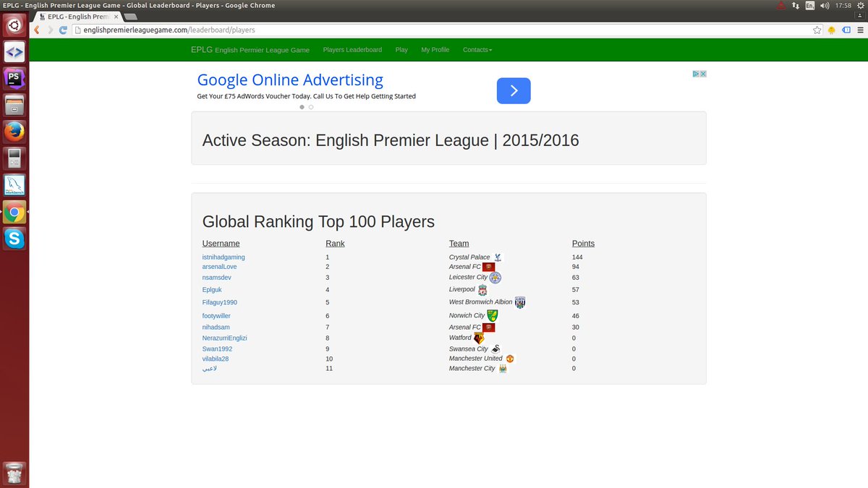Open the code brackets app in dock
The width and height of the screenshot is (868, 488).
click(x=14, y=52)
